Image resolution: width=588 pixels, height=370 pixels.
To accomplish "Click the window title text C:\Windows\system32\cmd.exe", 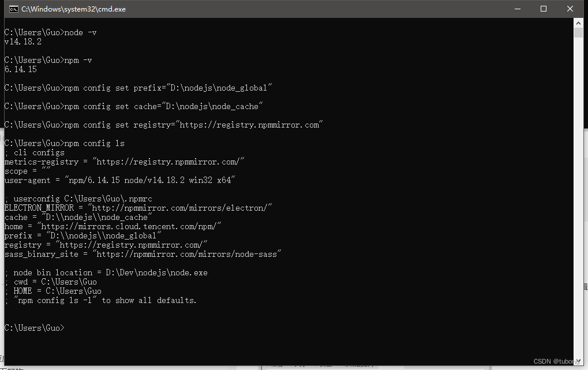I will tap(73, 9).
